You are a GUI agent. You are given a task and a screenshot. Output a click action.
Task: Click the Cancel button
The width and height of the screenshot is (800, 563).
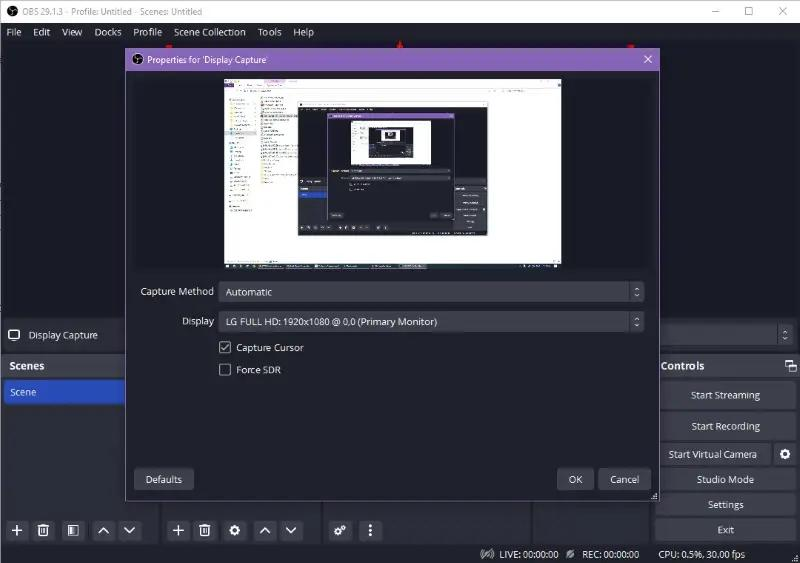pos(624,479)
